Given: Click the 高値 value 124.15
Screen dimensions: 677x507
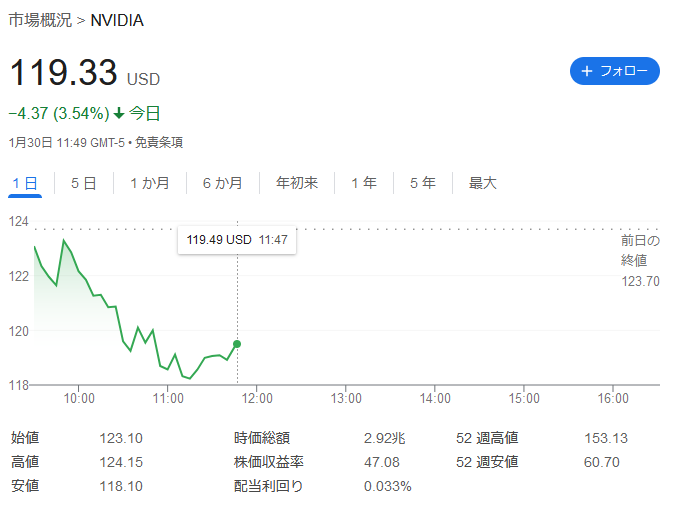Looking at the screenshot, I should [121, 462].
